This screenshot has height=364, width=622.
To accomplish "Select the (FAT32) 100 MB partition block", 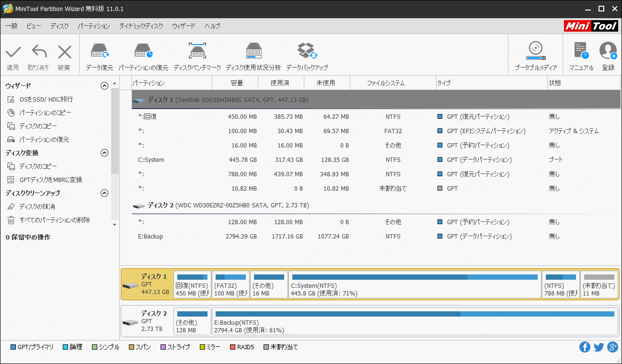I will point(230,284).
